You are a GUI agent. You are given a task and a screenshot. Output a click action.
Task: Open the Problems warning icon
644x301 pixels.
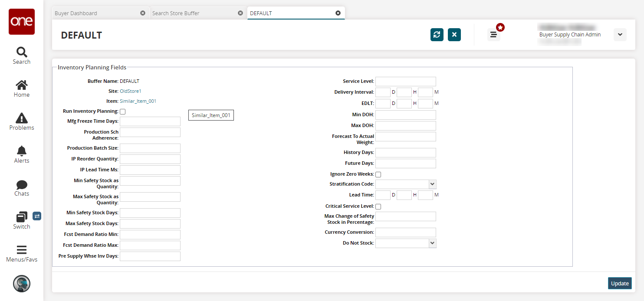click(x=22, y=118)
